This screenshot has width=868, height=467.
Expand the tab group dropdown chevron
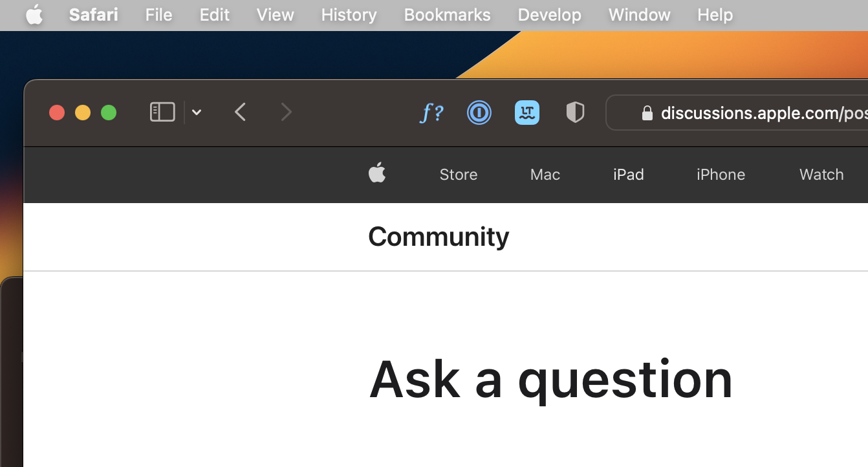tap(197, 113)
